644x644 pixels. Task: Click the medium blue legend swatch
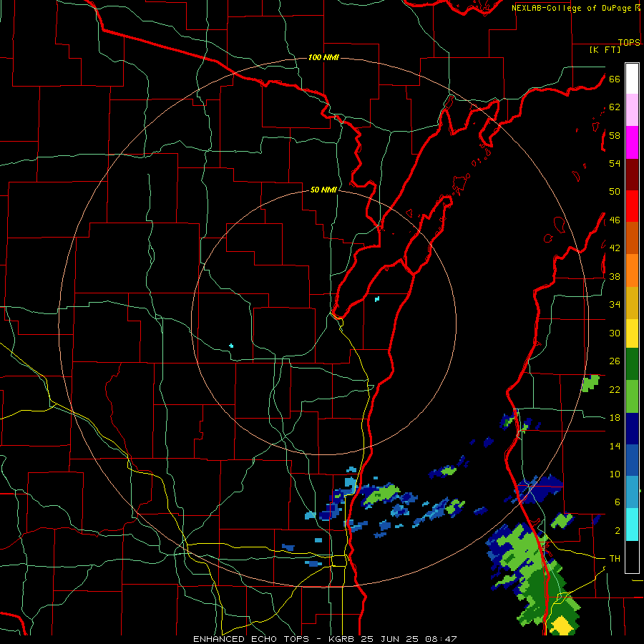[x=632, y=460]
